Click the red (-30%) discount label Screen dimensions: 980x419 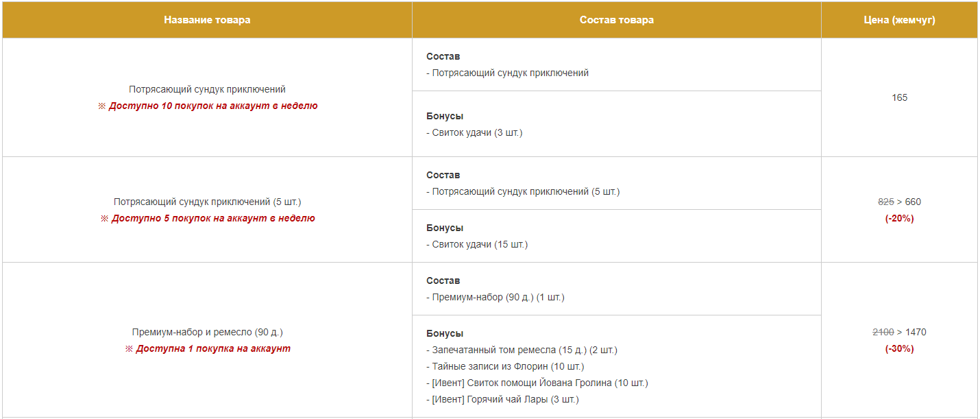pyautogui.click(x=899, y=348)
